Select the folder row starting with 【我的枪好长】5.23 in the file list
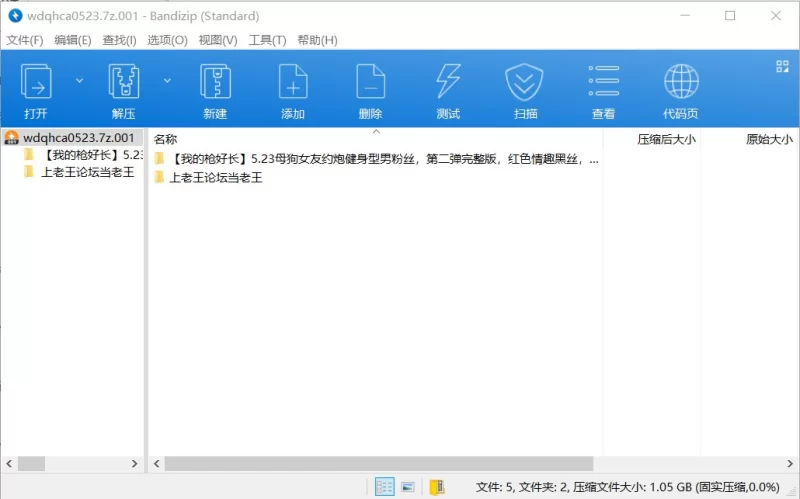The image size is (800, 499). point(377,159)
